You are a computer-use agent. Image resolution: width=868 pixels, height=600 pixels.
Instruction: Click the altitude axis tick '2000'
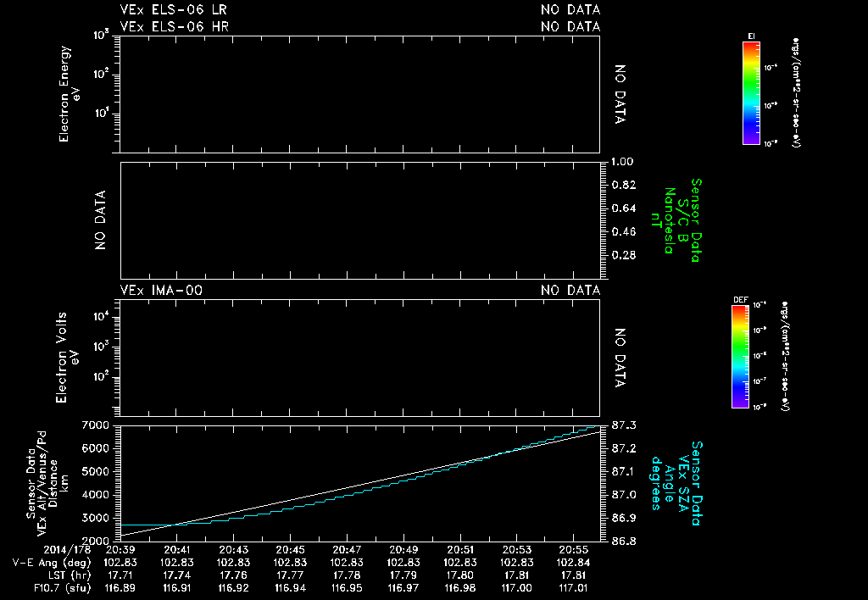point(95,542)
